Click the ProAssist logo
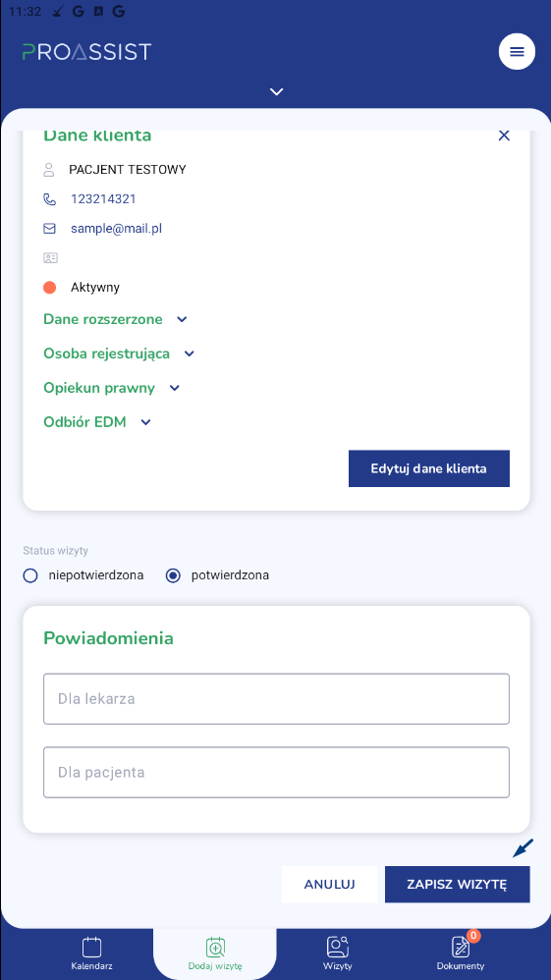551x980 pixels. (x=87, y=51)
